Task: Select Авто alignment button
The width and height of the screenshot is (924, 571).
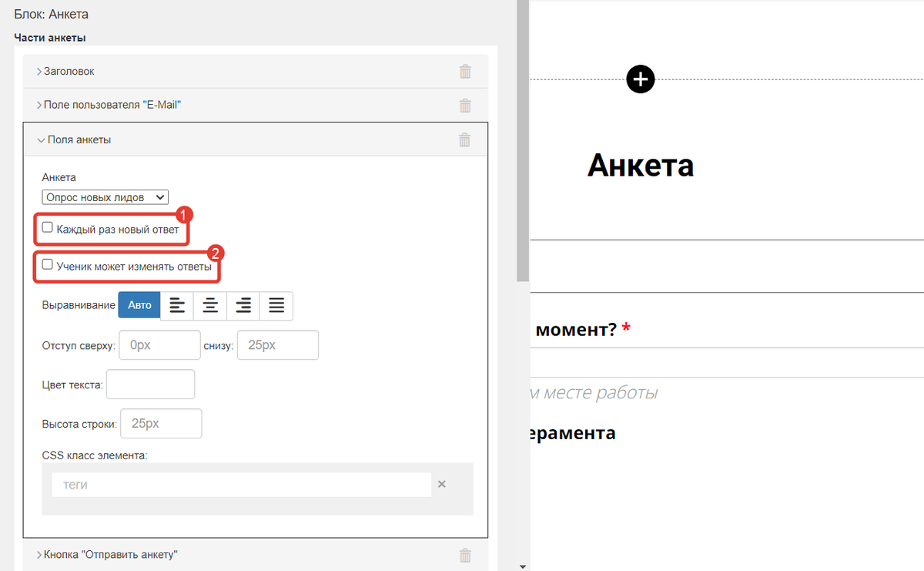Action: pyautogui.click(x=139, y=305)
